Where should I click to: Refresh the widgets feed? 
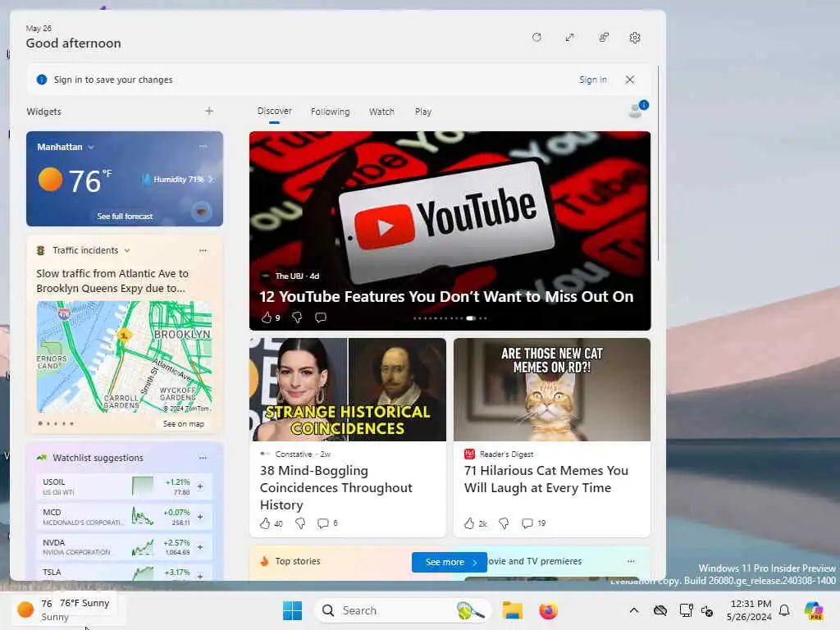536,38
